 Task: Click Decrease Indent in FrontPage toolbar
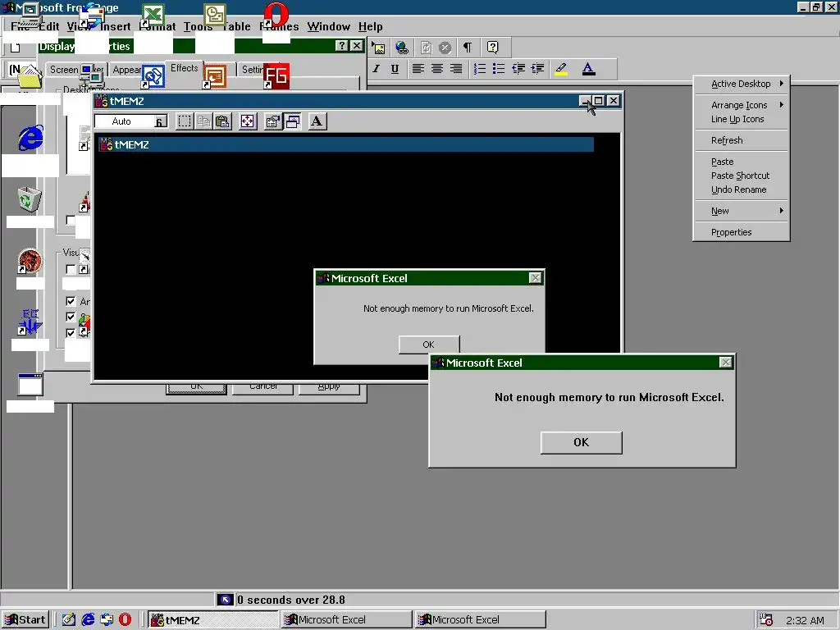pos(518,69)
